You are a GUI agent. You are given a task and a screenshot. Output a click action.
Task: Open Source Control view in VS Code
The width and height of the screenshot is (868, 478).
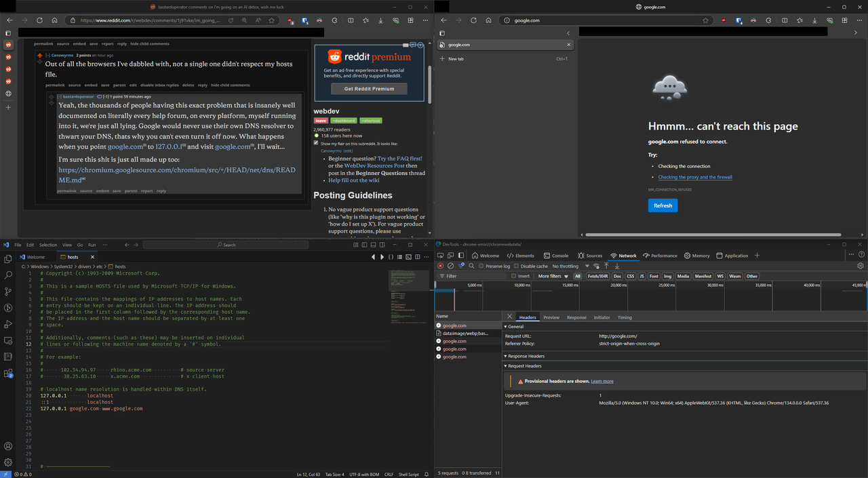8,292
